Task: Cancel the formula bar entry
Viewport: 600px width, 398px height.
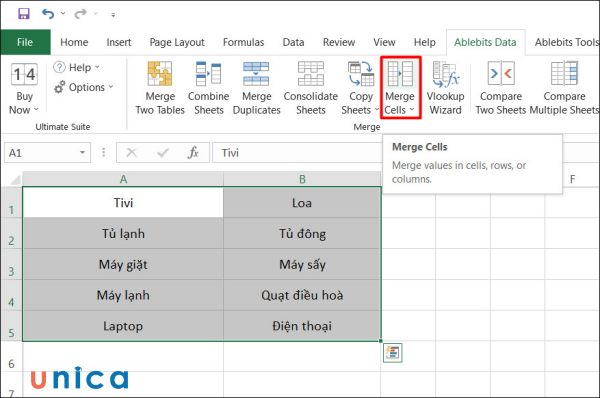Action: (132, 153)
